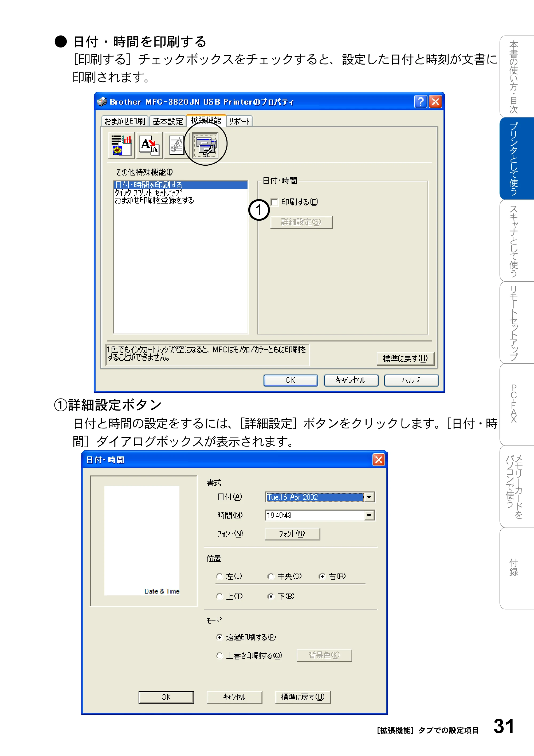Close the Brother printer properties window
The width and height of the screenshot is (534, 756).
[x=435, y=102]
